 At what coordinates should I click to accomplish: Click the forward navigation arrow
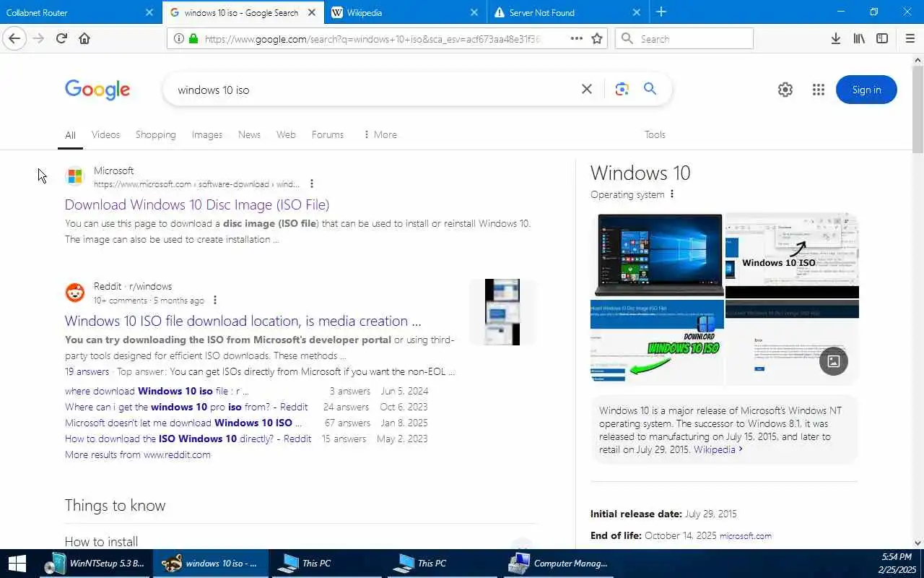[38, 38]
